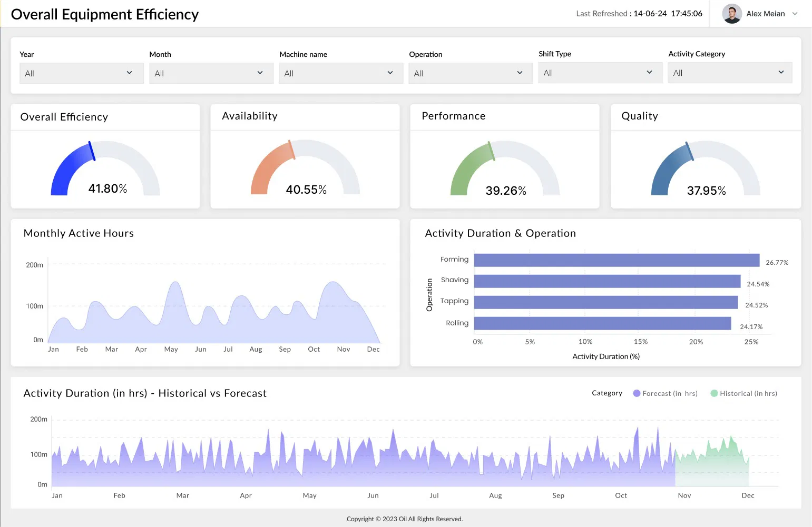The width and height of the screenshot is (812, 527).
Task: Click Alex Meian's profile avatar
Action: click(x=731, y=14)
